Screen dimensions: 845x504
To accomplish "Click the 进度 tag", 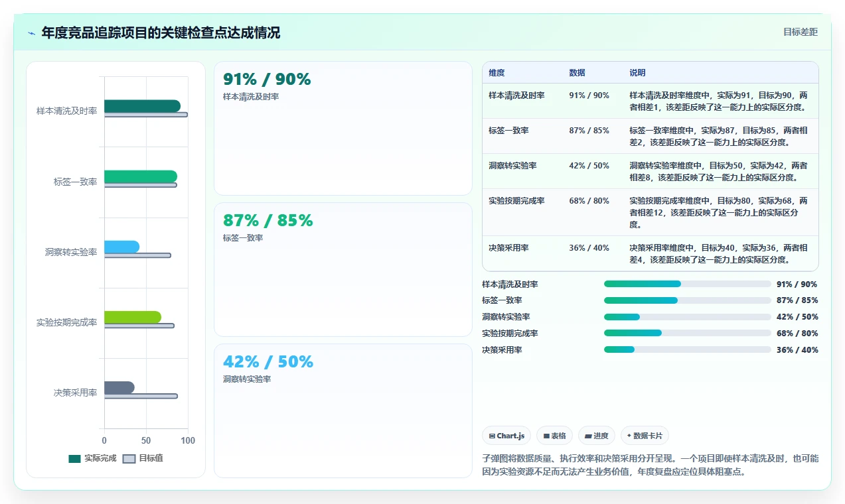I will tap(597, 436).
